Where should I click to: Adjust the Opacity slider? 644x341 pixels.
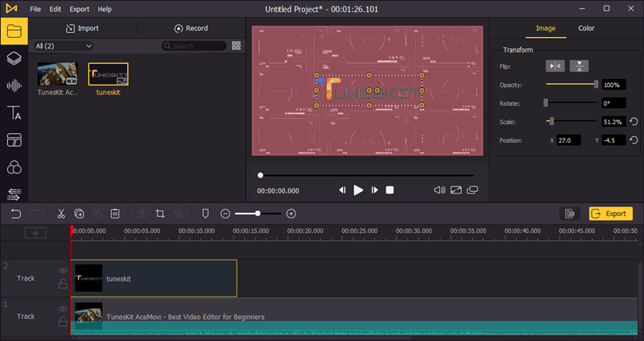[572, 84]
